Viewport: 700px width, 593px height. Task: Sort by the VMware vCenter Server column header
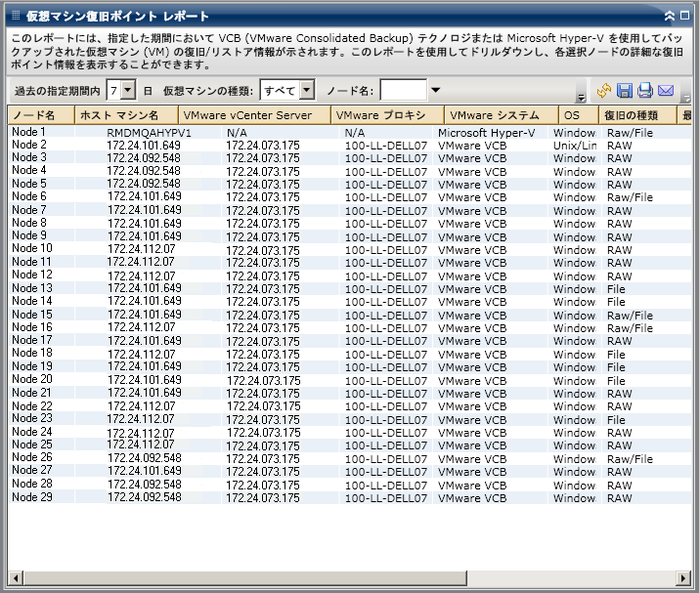tap(253, 115)
